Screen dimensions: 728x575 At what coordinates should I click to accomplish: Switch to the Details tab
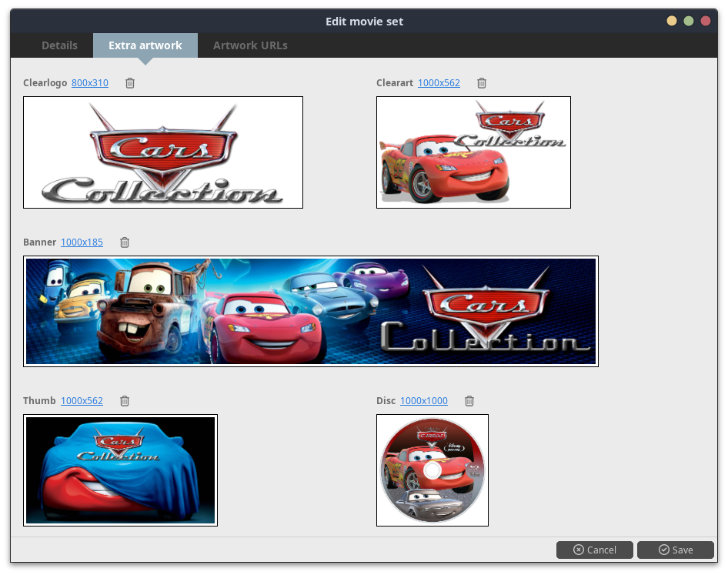click(59, 45)
